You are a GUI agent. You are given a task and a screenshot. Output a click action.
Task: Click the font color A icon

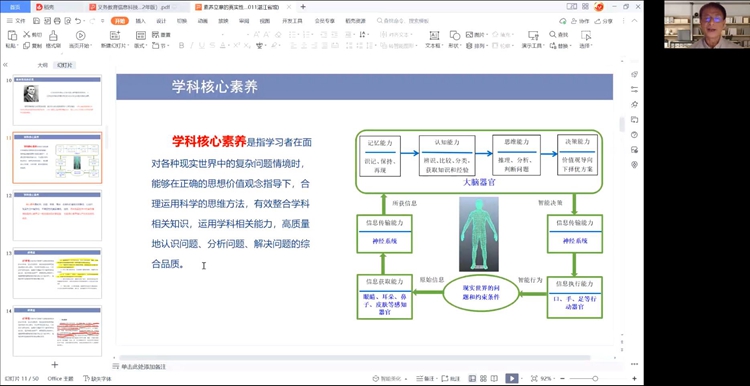(x=223, y=45)
